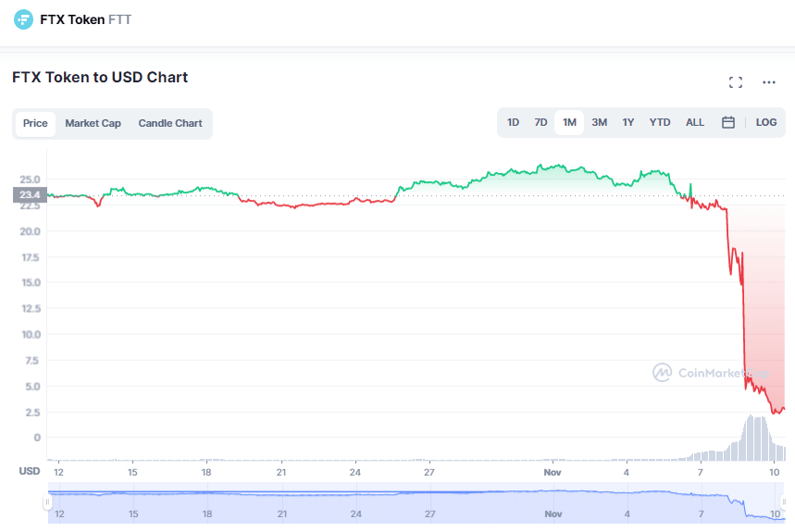The height and width of the screenshot is (532, 795).
Task: Click the FTX Token logo icon
Action: [23, 19]
